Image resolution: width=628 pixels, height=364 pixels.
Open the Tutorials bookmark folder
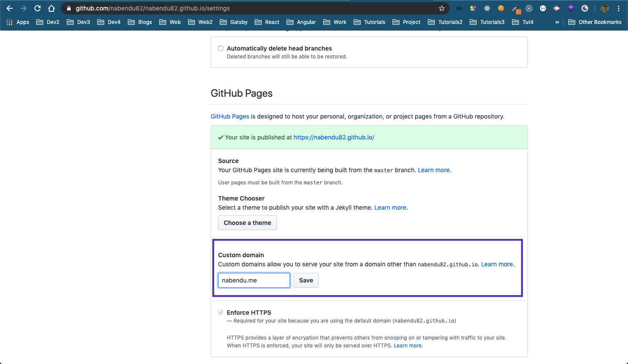[x=370, y=22]
